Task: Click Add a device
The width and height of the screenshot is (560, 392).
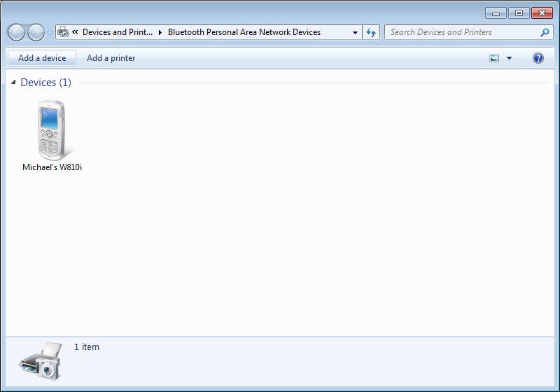Action: (x=42, y=58)
